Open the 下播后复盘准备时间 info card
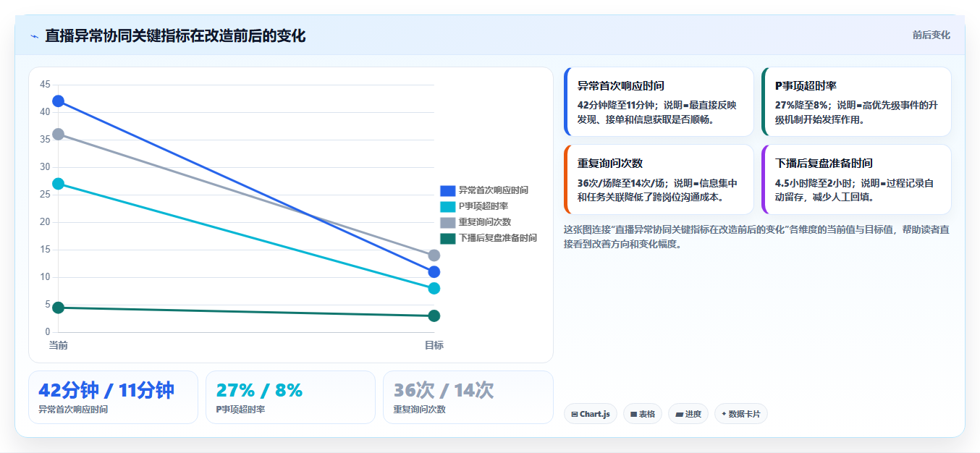This screenshot has height=453, width=980. coord(856,179)
